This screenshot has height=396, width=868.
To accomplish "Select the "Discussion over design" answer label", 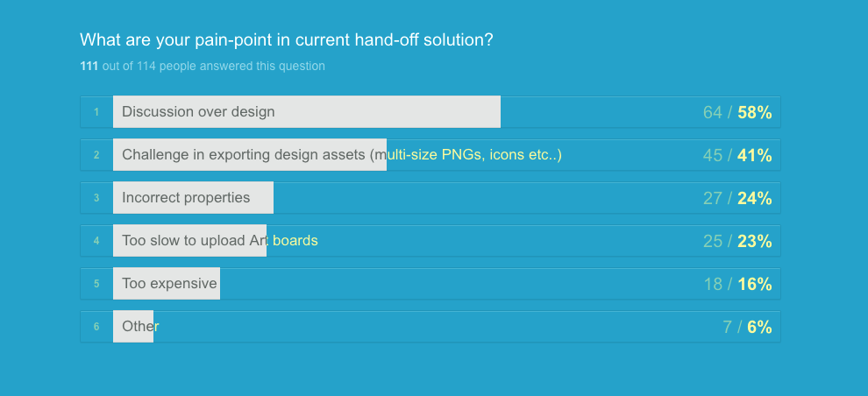I will pyautogui.click(x=198, y=112).
